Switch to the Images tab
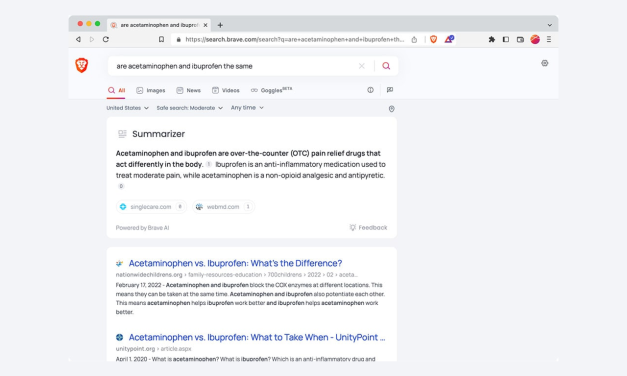The image size is (627, 376). (x=151, y=90)
